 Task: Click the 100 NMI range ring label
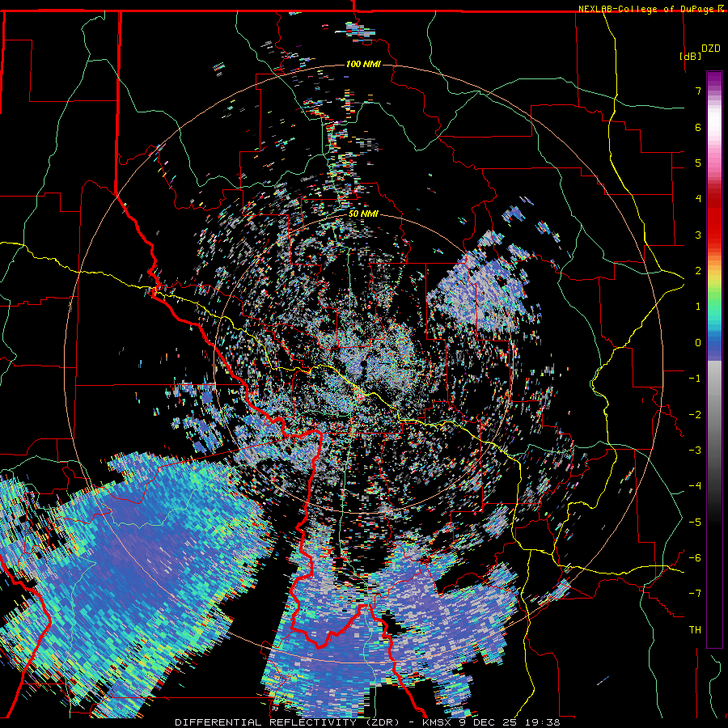[x=363, y=64]
